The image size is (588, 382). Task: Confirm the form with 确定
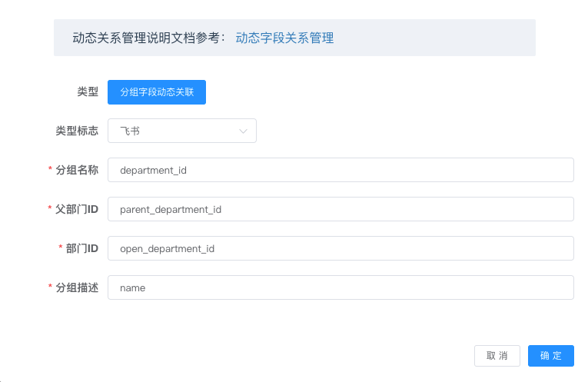click(x=551, y=356)
